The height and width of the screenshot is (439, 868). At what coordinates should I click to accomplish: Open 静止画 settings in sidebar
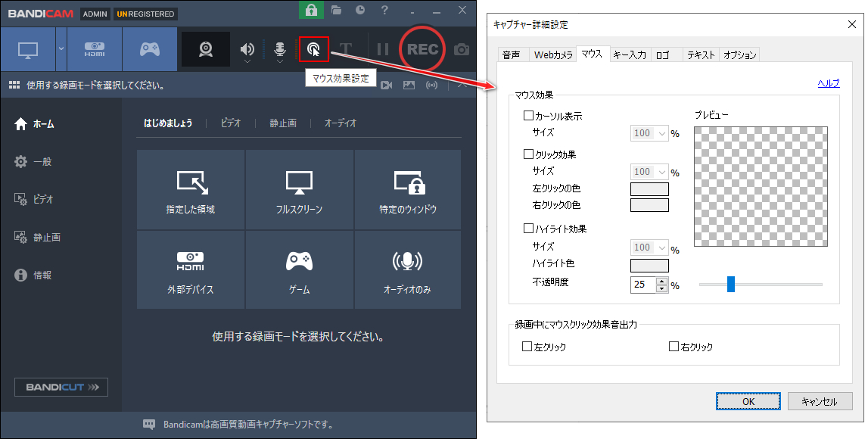[x=38, y=238]
